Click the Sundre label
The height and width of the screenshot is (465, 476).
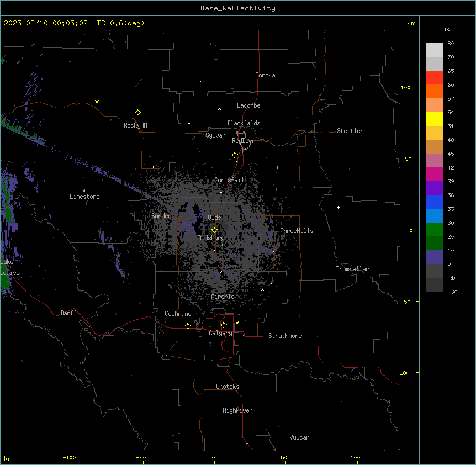(161, 216)
